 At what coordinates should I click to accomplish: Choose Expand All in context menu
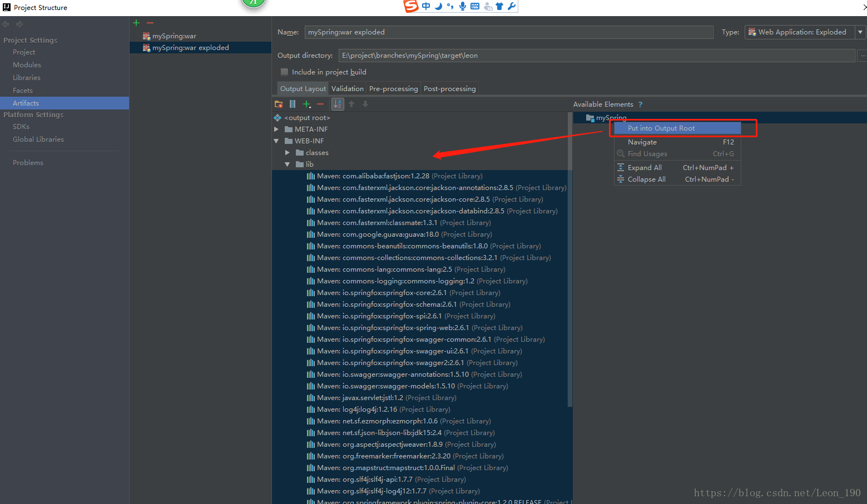[677, 168]
